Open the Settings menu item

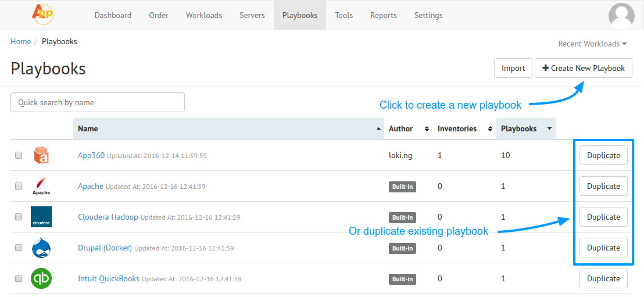tap(428, 15)
